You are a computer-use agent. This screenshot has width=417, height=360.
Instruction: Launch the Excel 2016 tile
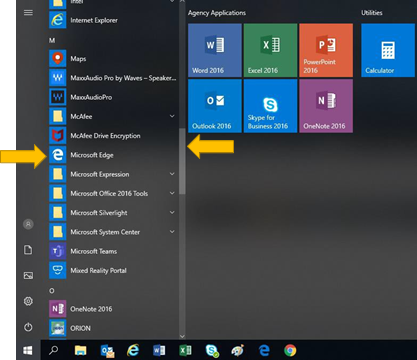[270, 50]
